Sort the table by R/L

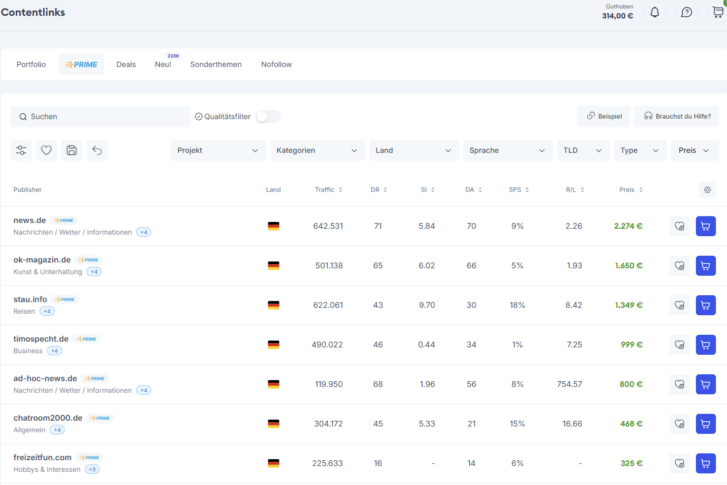(x=574, y=190)
